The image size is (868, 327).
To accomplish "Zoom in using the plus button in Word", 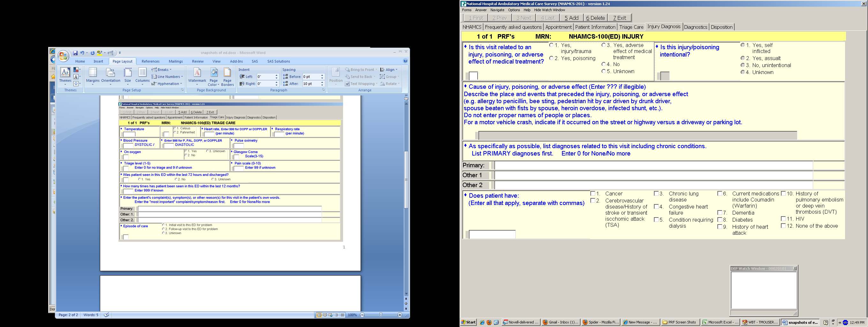I will click(x=400, y=315).
